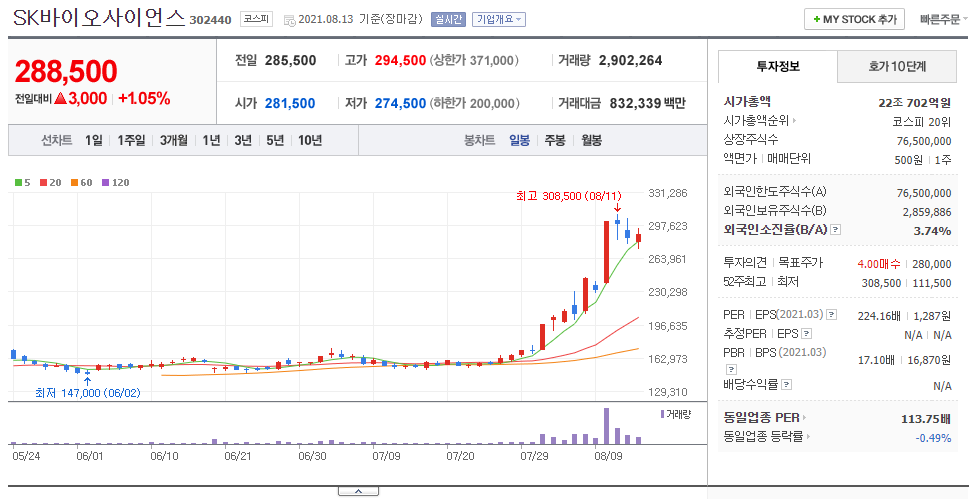Click the 외국인보유주식수 value 2,859,886

[x=927, y=212]
